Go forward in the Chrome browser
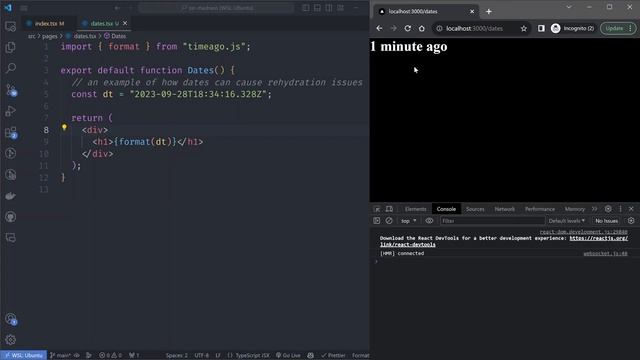640x360 pixels. pyautogui.click(x=393, y=28)
